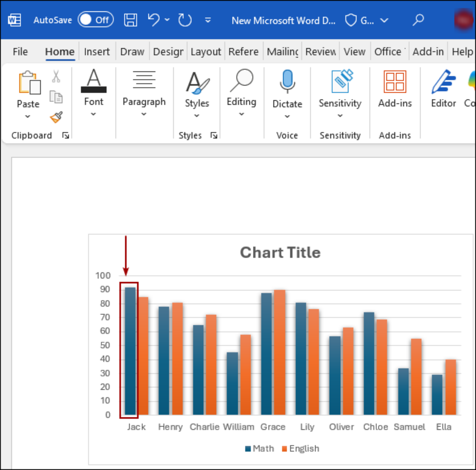Open the Editor pen icon
The image size is (476, 470).
click(443, 82)
